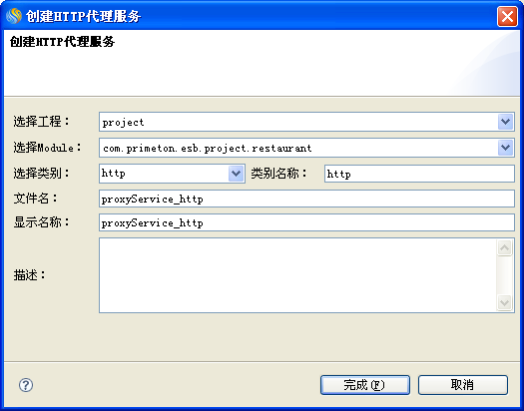Screen dimensions: 524x411
Task: Click the com.primeton.esb.project.restaurant module field
Action: pyautogui.click(x=298, y=147)
